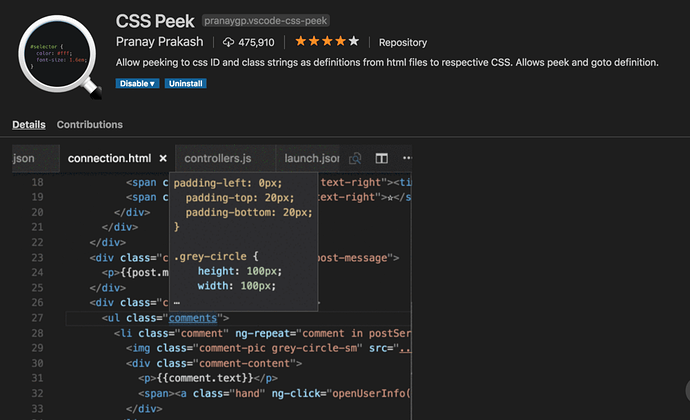The image size is (690, 420).
Task: Click the ellipsis at the hover popup bottom
Action: (x=177, y=300)
